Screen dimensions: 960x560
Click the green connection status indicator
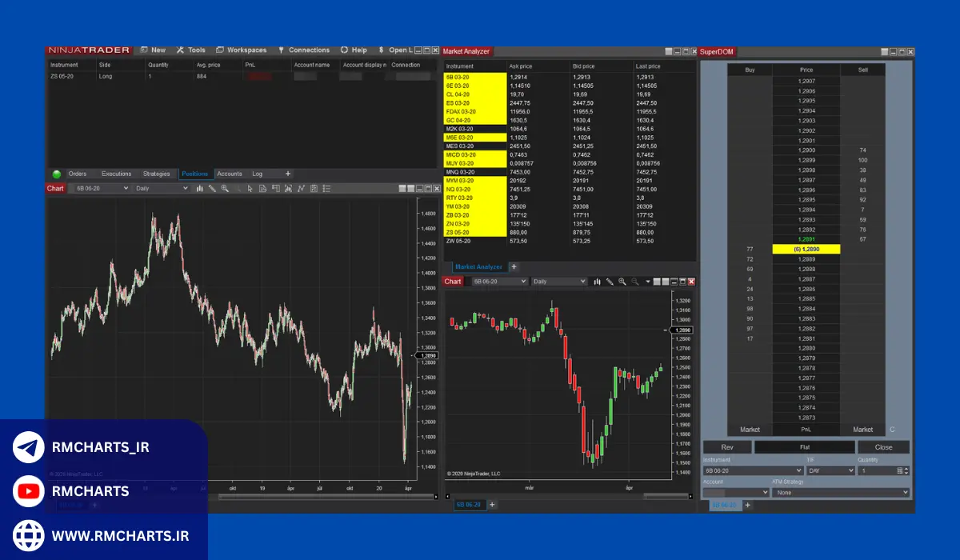[x=56, y=174]
